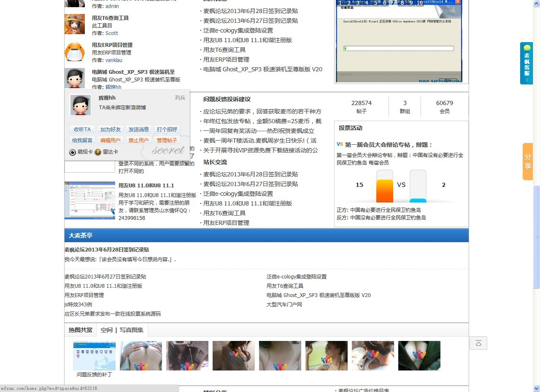540x392 pixels.
Task: Switch slideshow to slide 3
Action: tap(358, 3)
